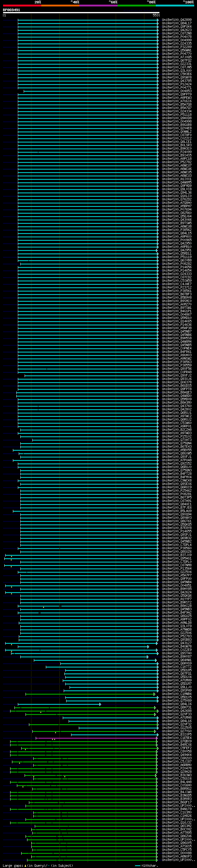Select hit label UniRef100_P13564
The image size is (197, 868).
(x=177, y=568)
